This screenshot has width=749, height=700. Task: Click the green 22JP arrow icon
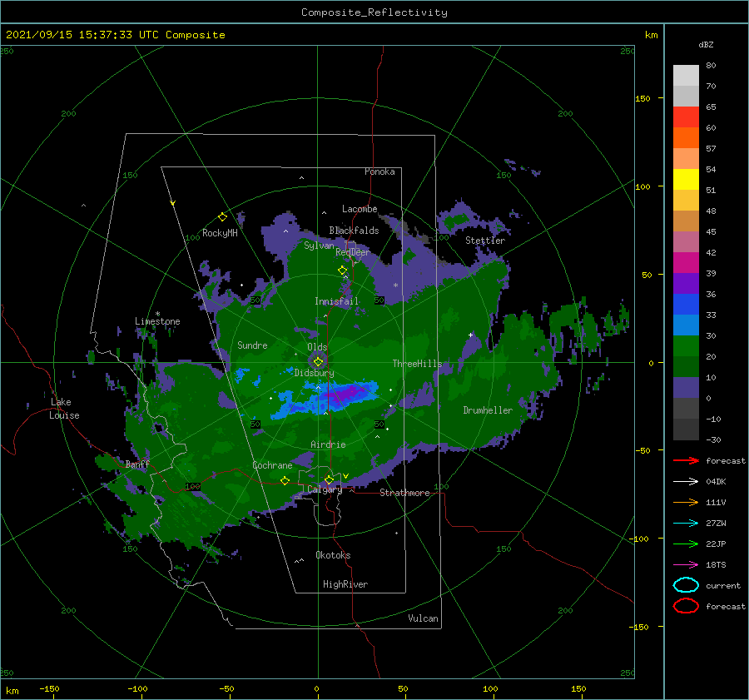(686, 544)
